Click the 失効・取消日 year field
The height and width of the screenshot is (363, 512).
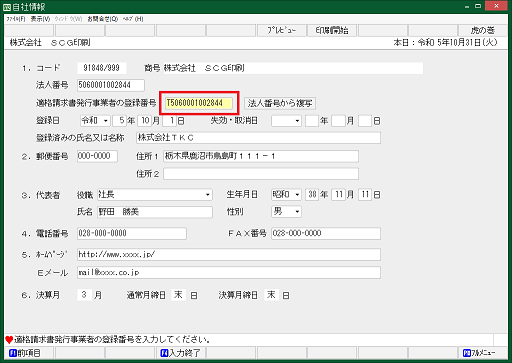pyautogui.click(x=312, y=121)
